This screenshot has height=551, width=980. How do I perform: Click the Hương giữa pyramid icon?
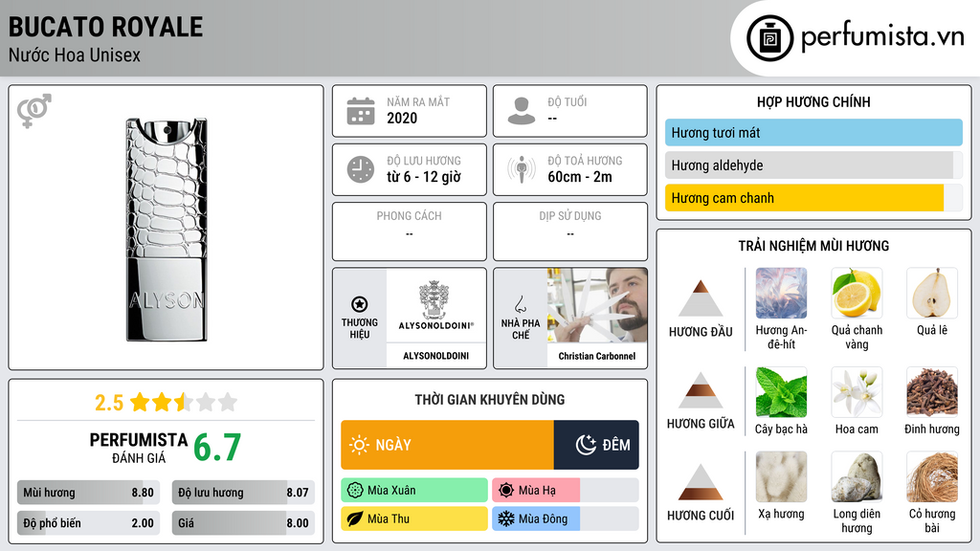pyautogui.click(x=701, y=390)
